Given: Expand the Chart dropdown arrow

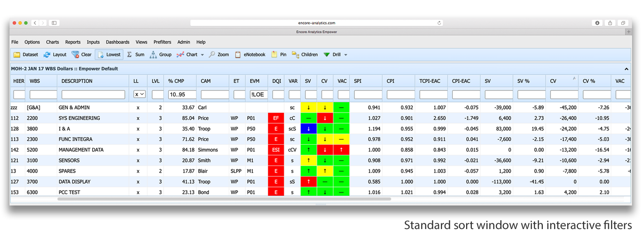Looking at the screenshot, I should click(x=202, y=55).
